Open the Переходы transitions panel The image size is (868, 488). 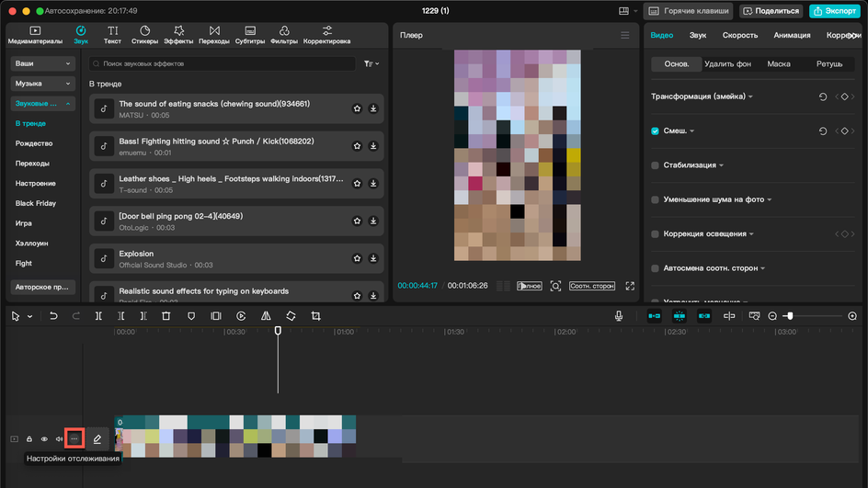pos(214,35)
